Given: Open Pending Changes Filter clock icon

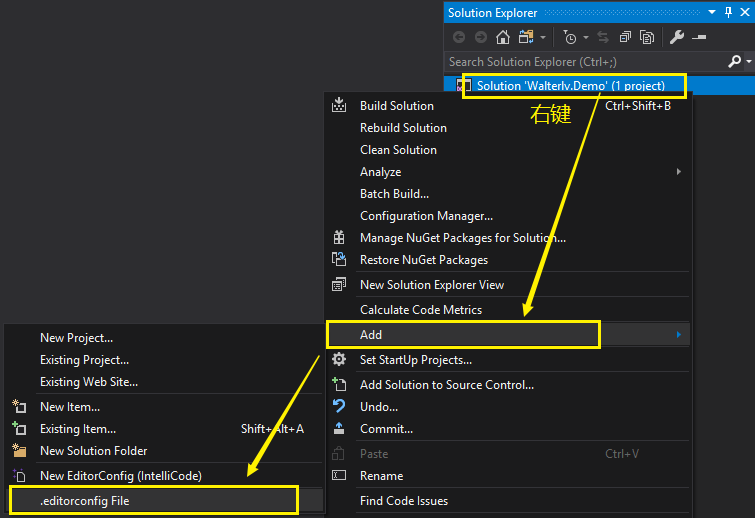Looking at the screenshot, I should pos(570,37).
